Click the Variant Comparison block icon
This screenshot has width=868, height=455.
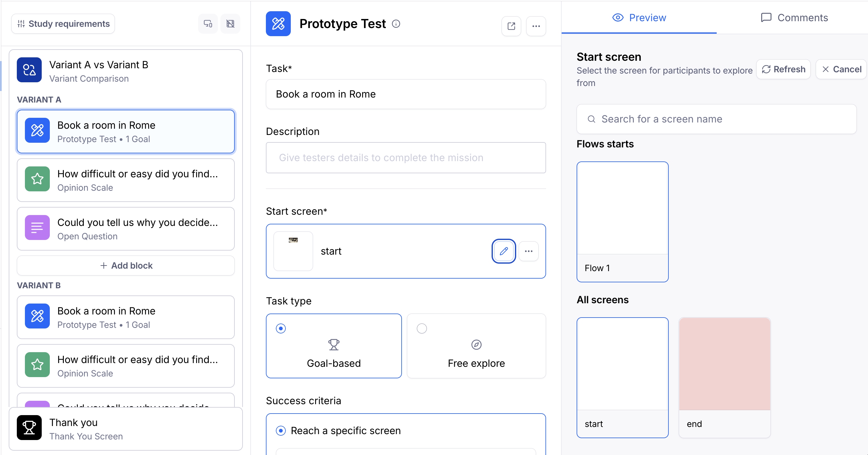[x=29, y=70]
